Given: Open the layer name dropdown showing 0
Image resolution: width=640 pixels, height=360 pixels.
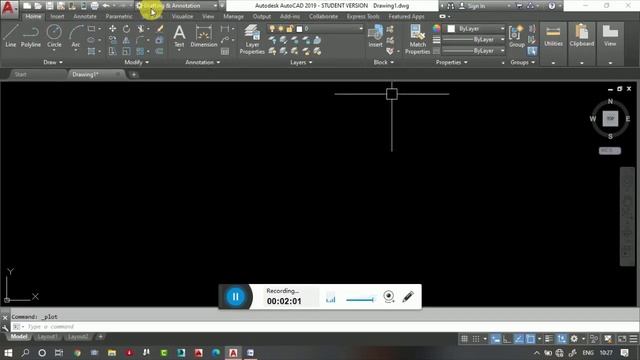Looking at the screenshot, I should 315,29.
